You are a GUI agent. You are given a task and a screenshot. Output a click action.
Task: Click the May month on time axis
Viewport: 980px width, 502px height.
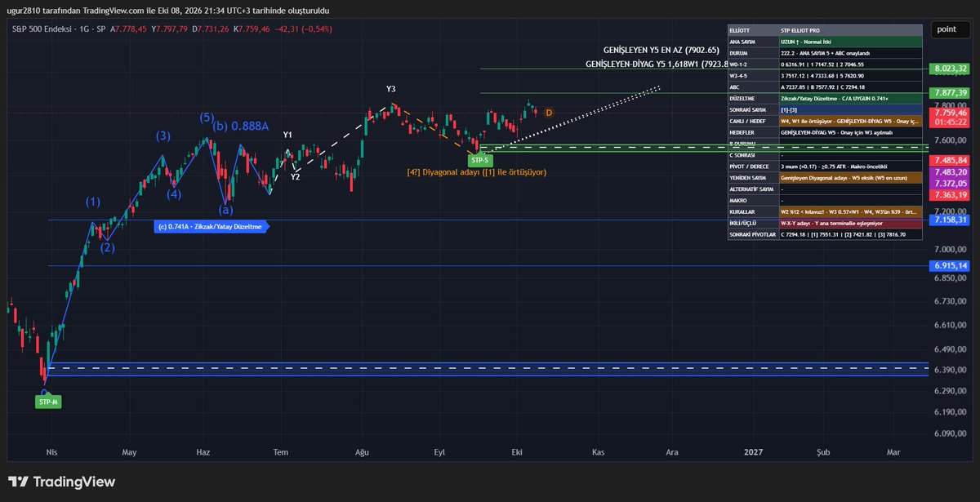click(129, 451)
